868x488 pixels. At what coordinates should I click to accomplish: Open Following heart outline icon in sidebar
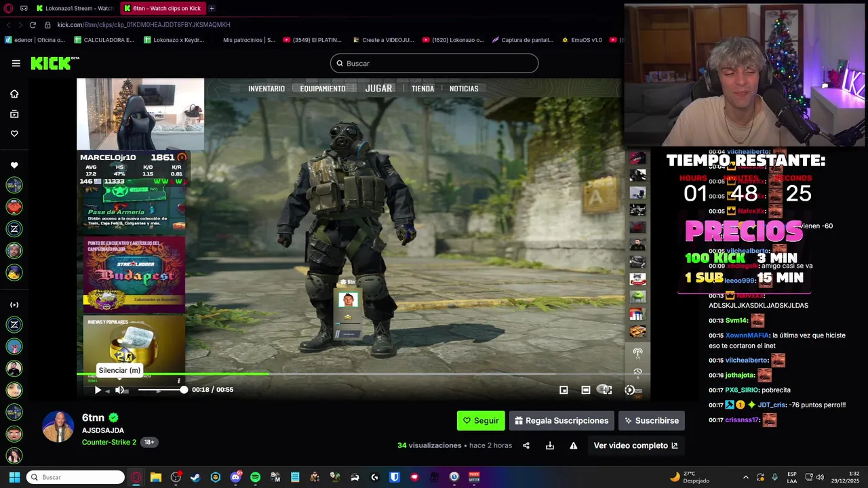coord(14,134)
